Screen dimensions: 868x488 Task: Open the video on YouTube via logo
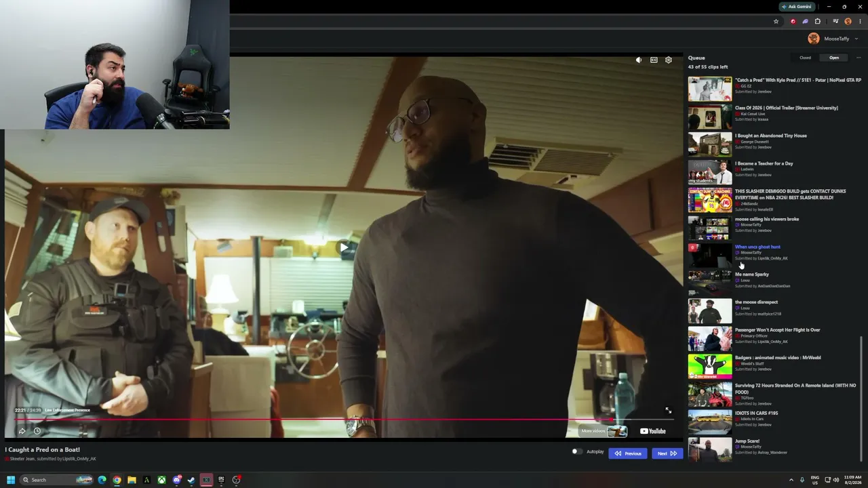(x=653, y=431)
